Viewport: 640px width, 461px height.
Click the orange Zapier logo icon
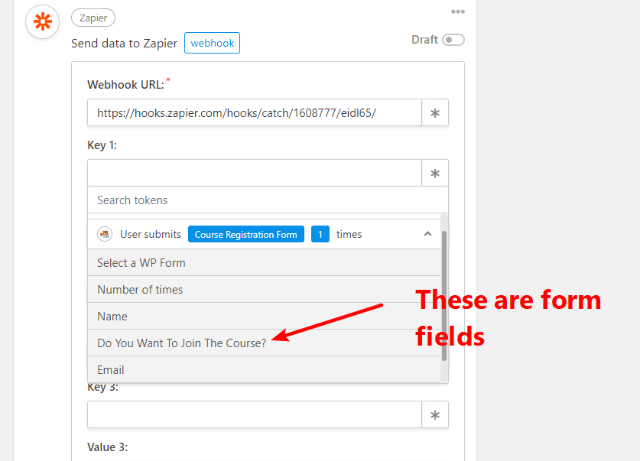click(42, 22)
